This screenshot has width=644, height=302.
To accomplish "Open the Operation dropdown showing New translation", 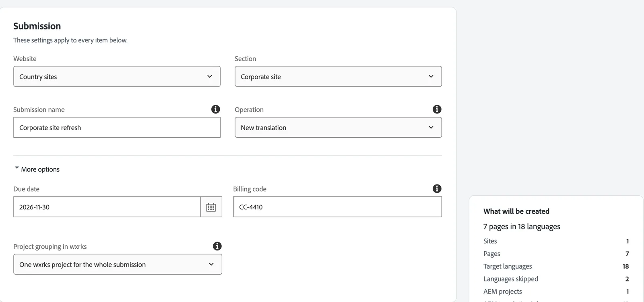I will (338, 127).
